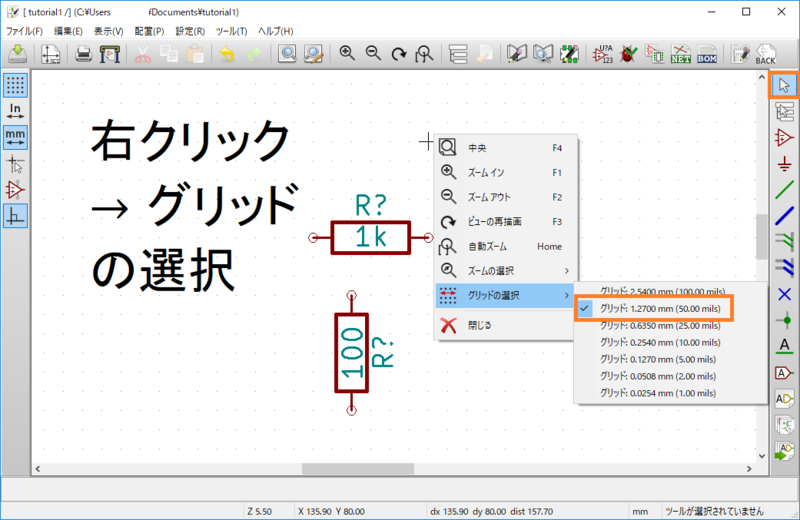
Task: Expand the ズームの選択 submenu
Action: 506,270
